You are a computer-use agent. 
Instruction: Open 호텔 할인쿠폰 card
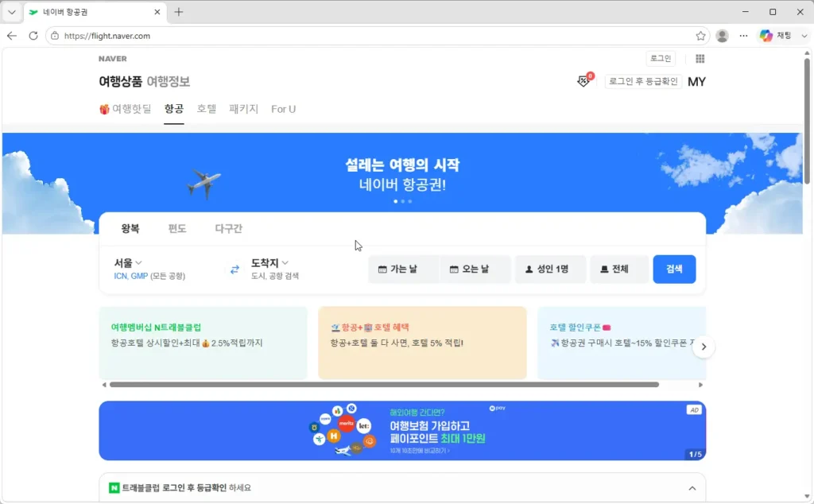(x=622, y=343)
